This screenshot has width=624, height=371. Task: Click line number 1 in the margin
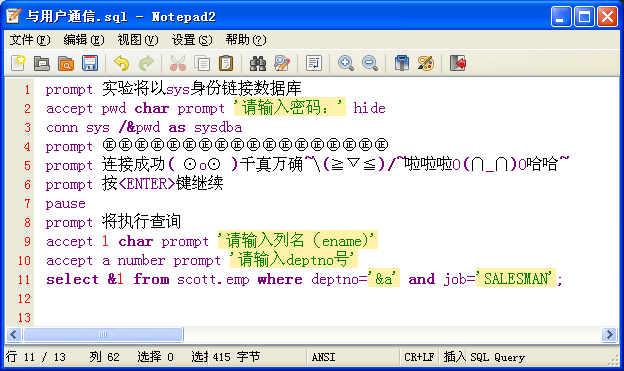click(27, 90)
